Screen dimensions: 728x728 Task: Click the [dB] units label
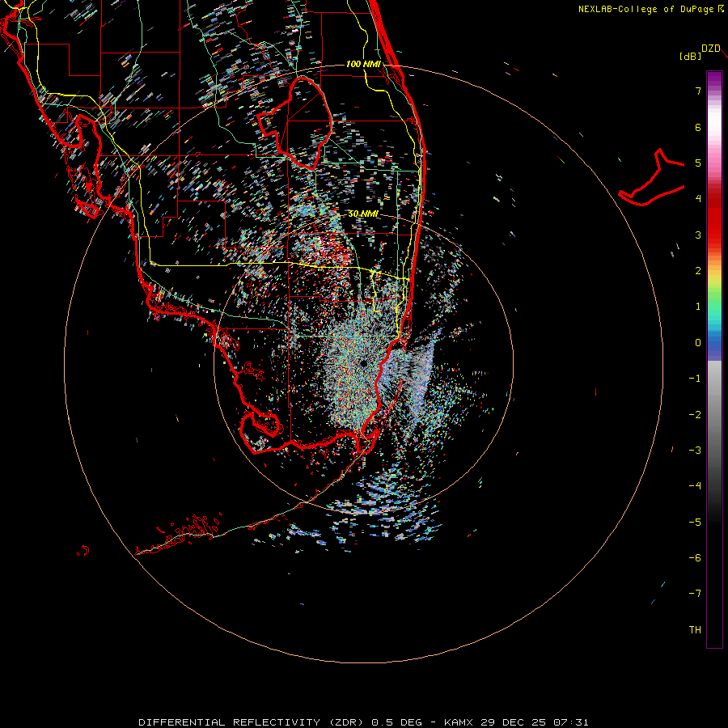click(x=690, y=56)
